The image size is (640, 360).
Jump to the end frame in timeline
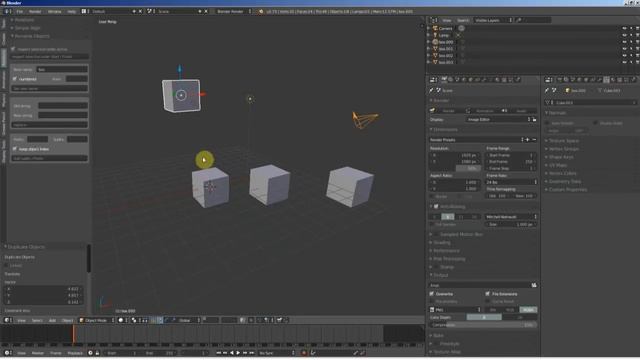[251, 353]
